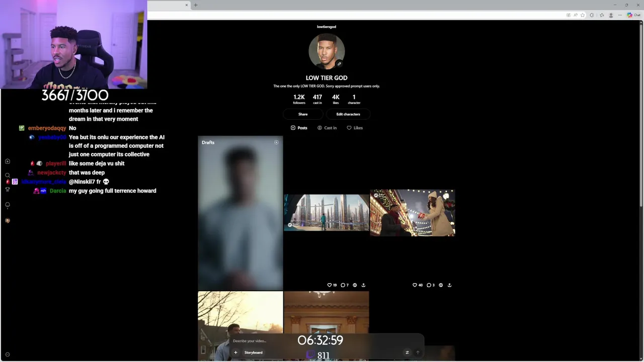Click chat username Darcia
Image resolution: width=644 pixels, height=362 pixels.
58,191
